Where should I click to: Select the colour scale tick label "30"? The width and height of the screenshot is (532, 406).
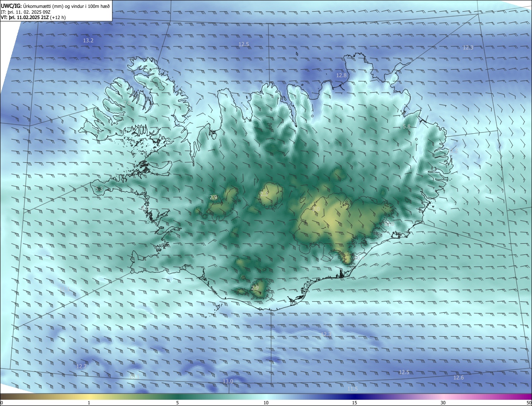coord(443,403)
